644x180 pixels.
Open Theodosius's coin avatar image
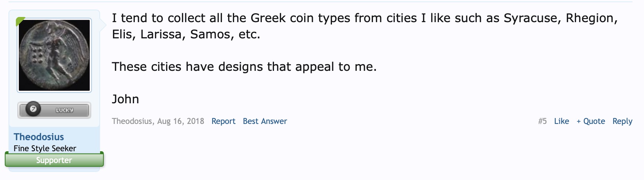(x=54, y=55)
